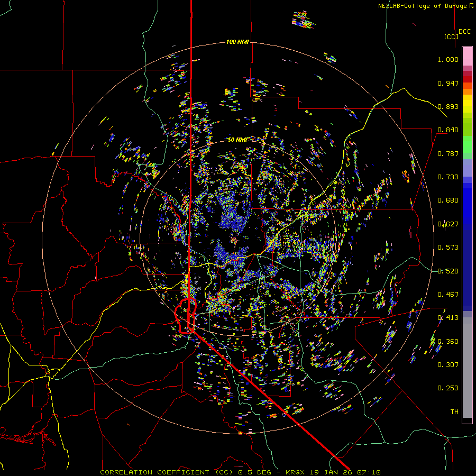Screen dimensions: 476x476
Task: Click the KRGX 19 JAN 26 07:10 timestamp
Action: point(333,472)
